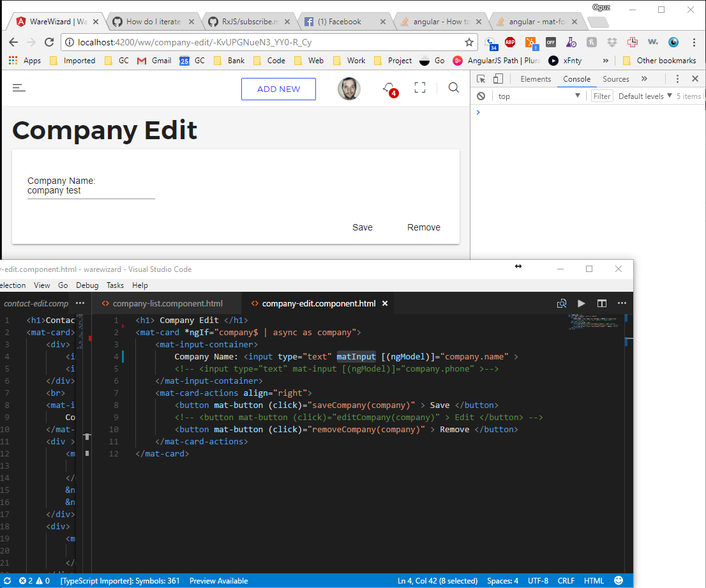This screenshot has height=588, width=706.
Task: Switch to the Elements tab in DevTools
Action: (x=536, y=79)
